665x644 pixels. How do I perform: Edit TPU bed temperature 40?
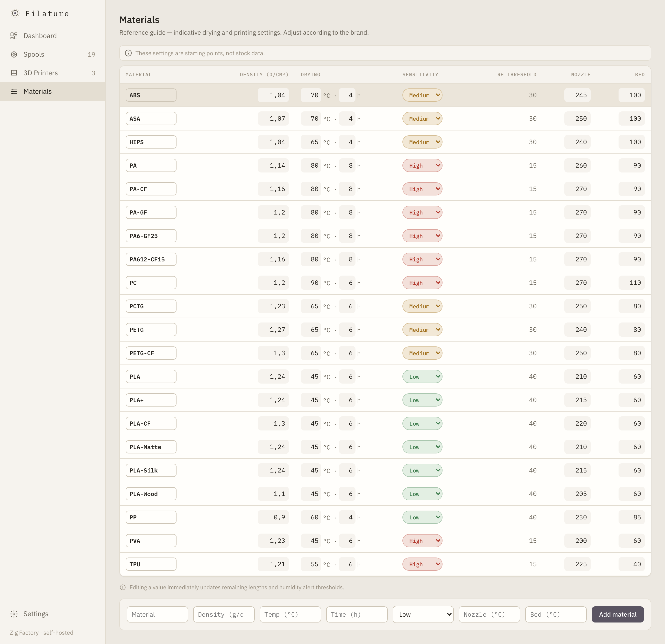632,564
